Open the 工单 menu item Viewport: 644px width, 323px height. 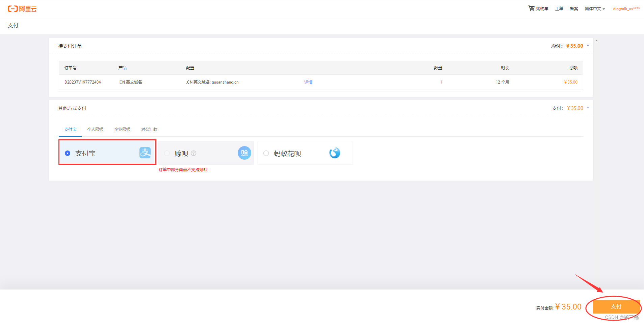(559, 9)
